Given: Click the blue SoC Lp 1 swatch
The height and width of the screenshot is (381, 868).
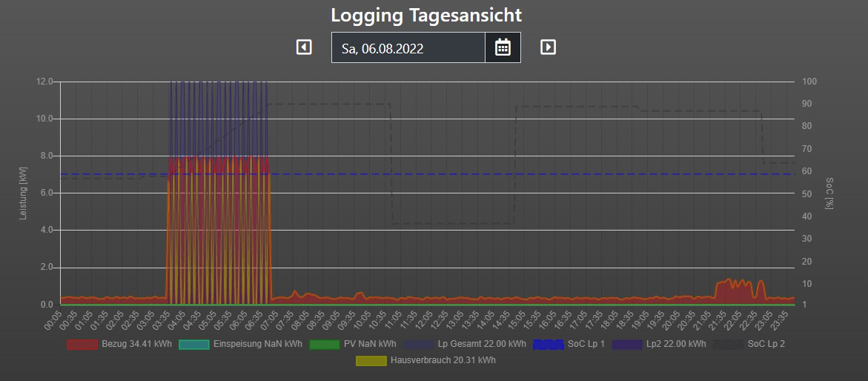Looking at the screenshot, I should coord(548,345).
